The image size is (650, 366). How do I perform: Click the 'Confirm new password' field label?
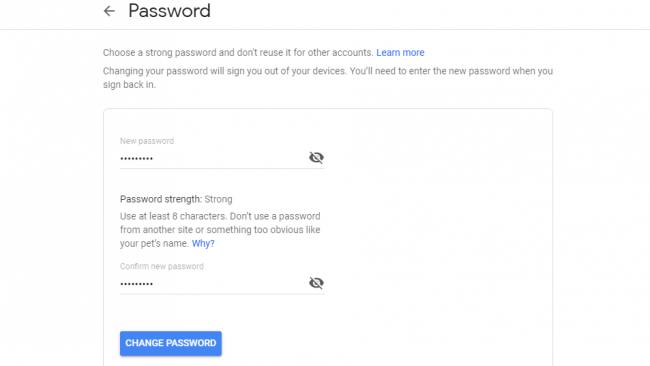[x=162, y=266]
